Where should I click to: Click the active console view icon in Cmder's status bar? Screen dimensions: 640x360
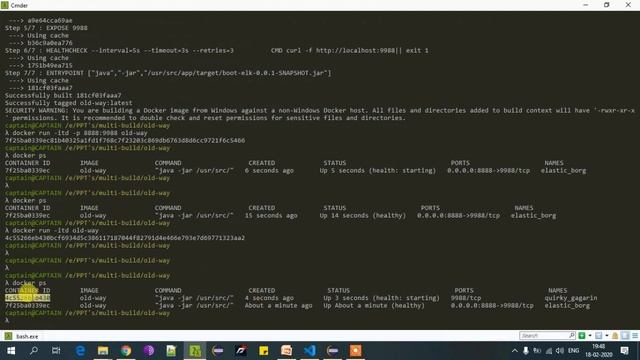point(598,336)
